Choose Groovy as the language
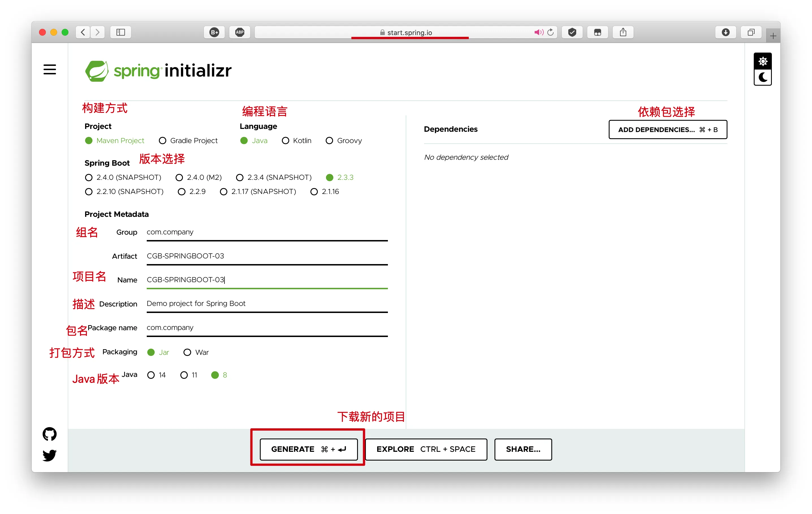 tap(344, 141)
